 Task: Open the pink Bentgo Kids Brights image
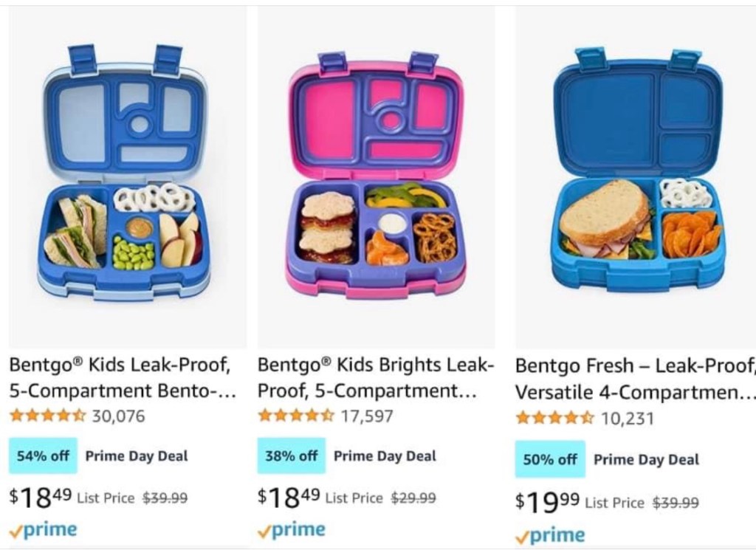click(x=375, y=173)
